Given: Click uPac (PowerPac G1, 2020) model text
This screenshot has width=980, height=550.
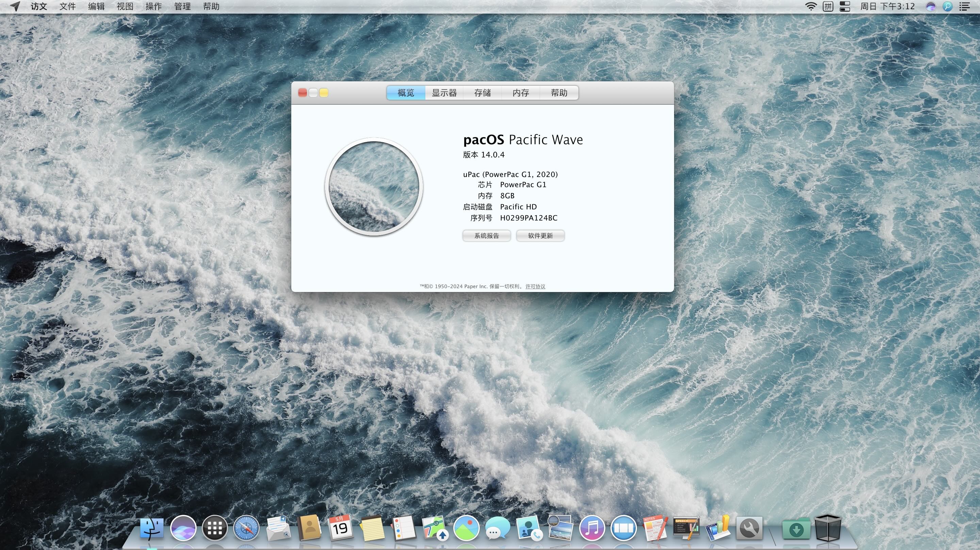Looking at the screenshot, I should coord(510,174).
